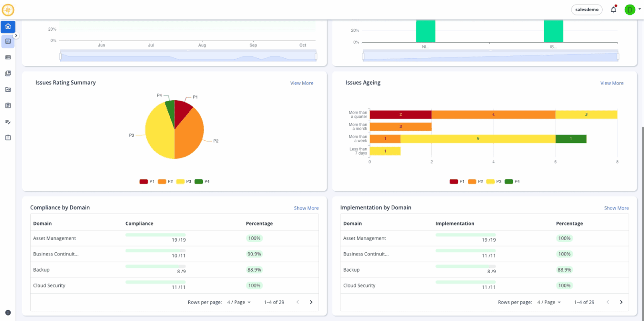Go to previous page in Implementation by Domain

pyautogui.click(x=608, y=302)
